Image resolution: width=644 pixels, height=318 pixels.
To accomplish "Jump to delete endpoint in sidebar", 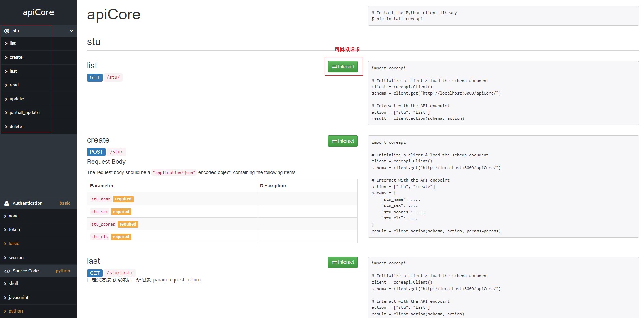I will point(16,127).
